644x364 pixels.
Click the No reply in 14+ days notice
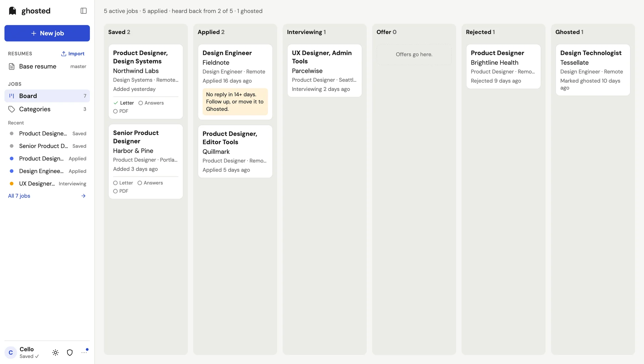click(x=235, y=102)
